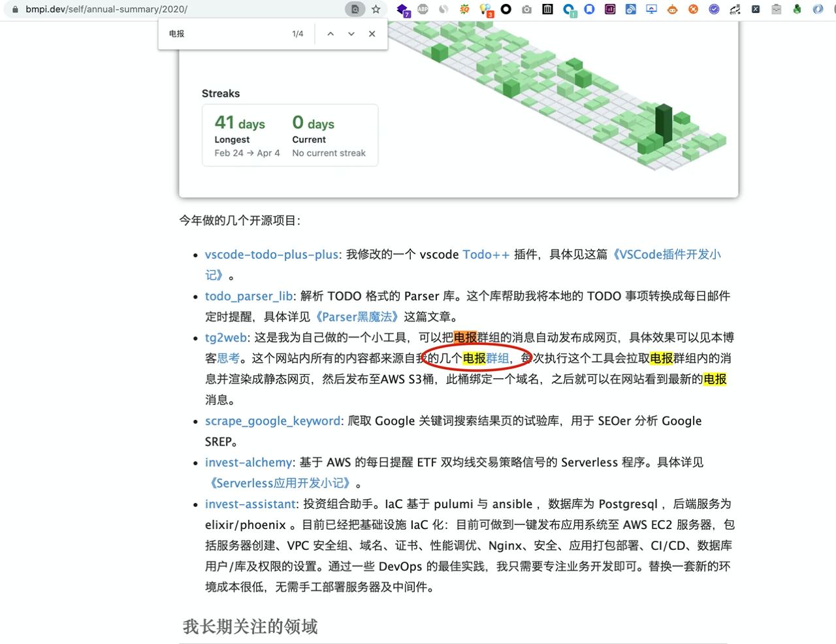Viewport: 836px width, 644px height.
Task: Close the find bar
Action: click(x=372, y=34)
